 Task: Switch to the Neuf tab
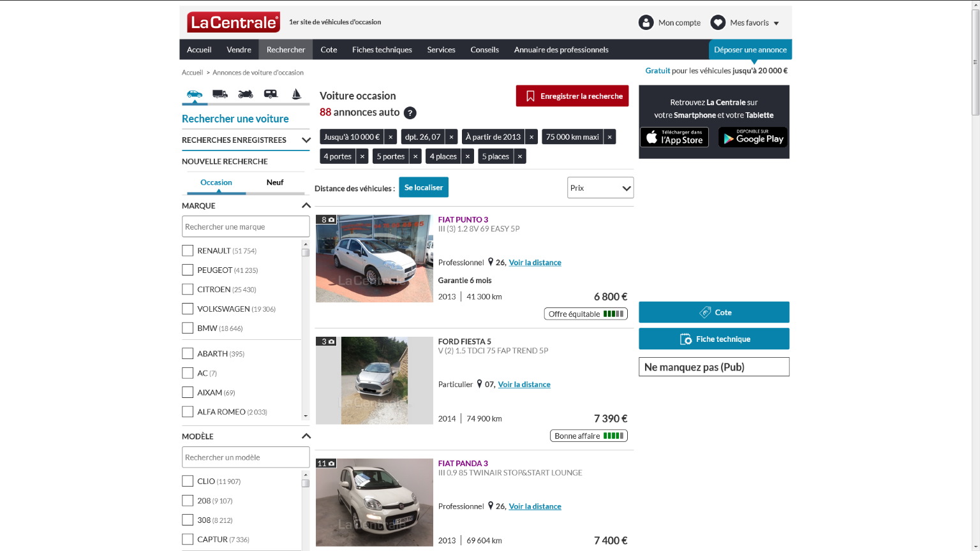[x=275, y=182]
